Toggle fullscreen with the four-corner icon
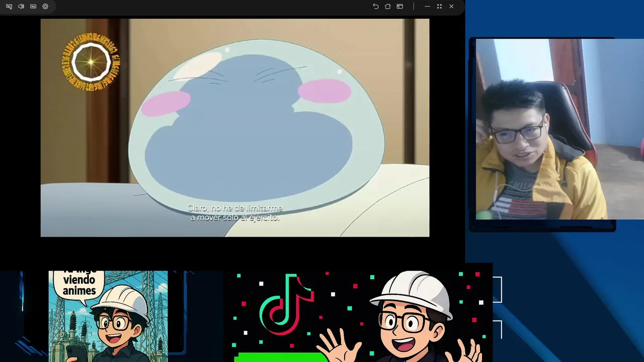 point(439,7)
